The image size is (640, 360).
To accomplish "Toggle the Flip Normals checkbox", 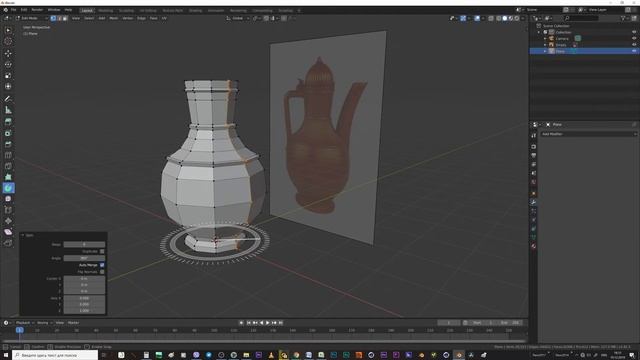I will point(102,272).
